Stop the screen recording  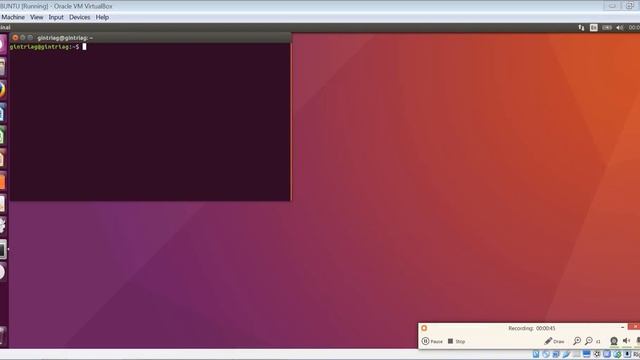pyautogui.click(x=456, y=341)
